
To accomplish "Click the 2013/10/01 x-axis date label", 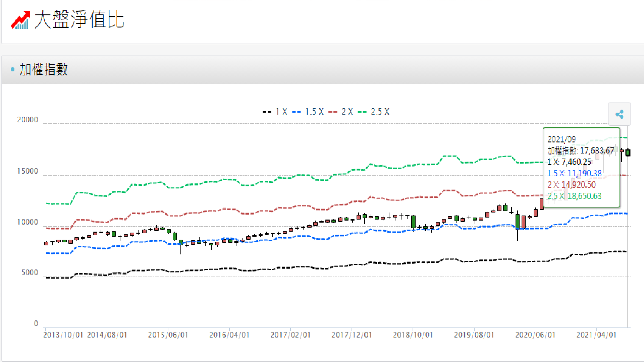I will [63, 335].
